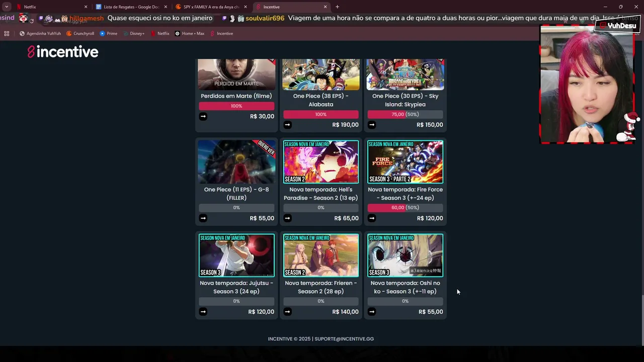644x362 pixels.
Task: Click Hell's Paradise 0% progress bar
Action: pyautogui.click(x=321, y=208)
